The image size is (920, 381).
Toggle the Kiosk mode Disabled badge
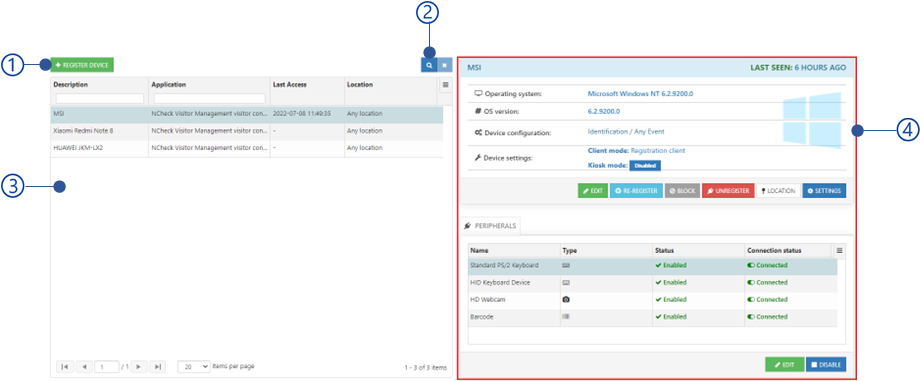pos(645,166)
